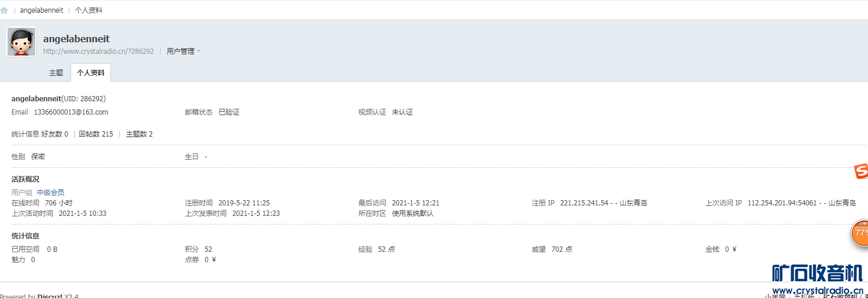Click the home icon in the breadcrumb
Screen dimensions: 868x298
point(5,10)
